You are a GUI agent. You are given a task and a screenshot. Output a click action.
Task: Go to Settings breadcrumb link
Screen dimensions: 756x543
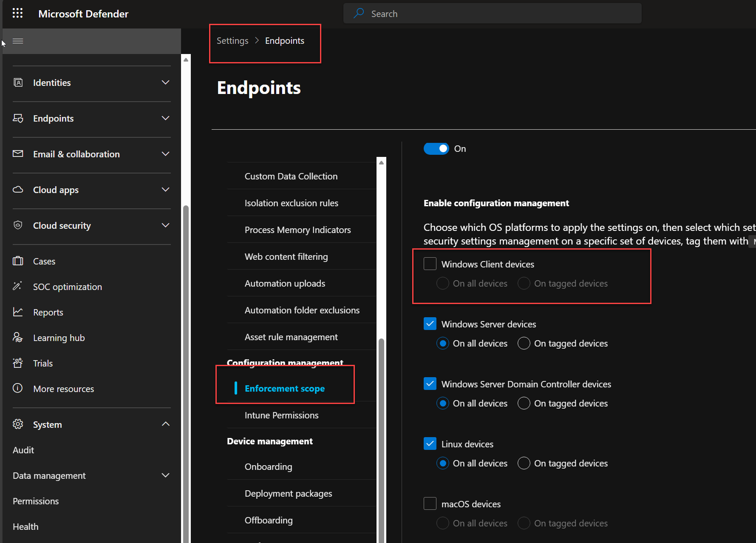point(232,41)
